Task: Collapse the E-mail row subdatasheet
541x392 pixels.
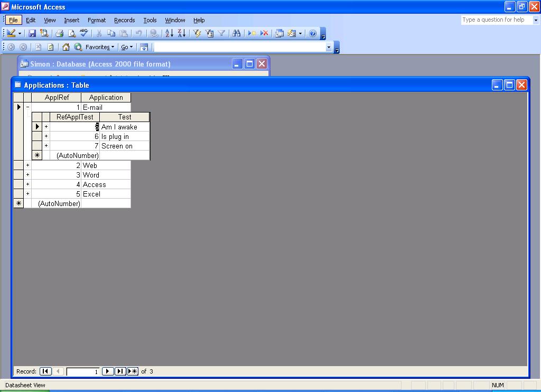Action: coord(27,107)
